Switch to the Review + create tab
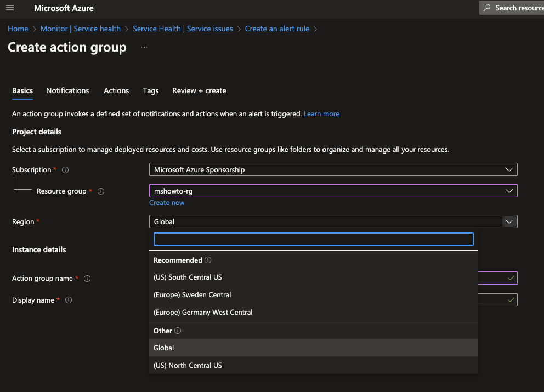 [x=199, y=90]
